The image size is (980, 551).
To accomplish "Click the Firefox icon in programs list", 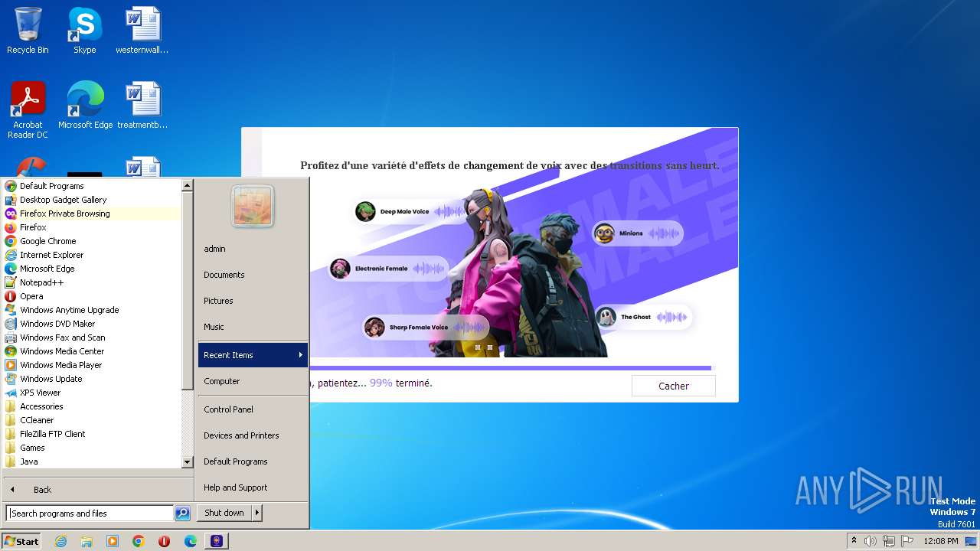I will pos(11,227).
